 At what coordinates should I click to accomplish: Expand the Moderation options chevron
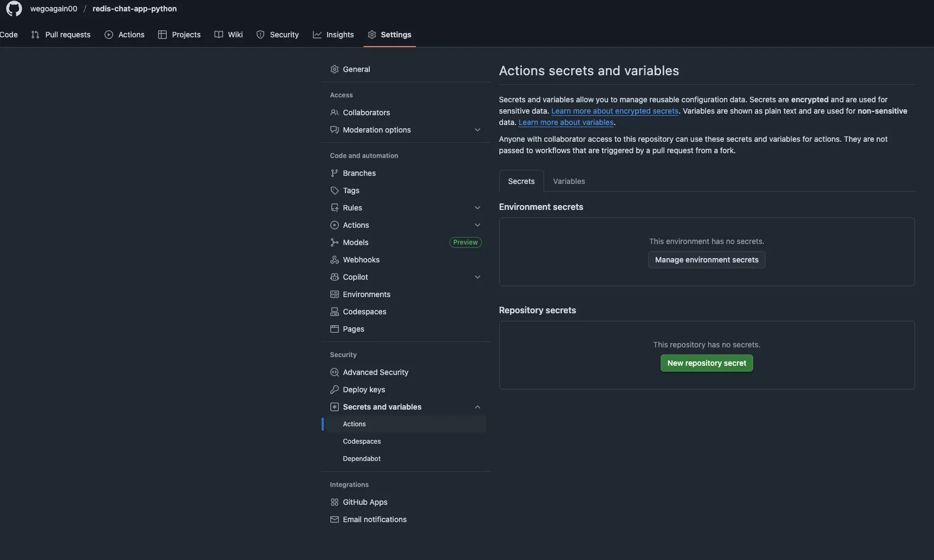477,130
